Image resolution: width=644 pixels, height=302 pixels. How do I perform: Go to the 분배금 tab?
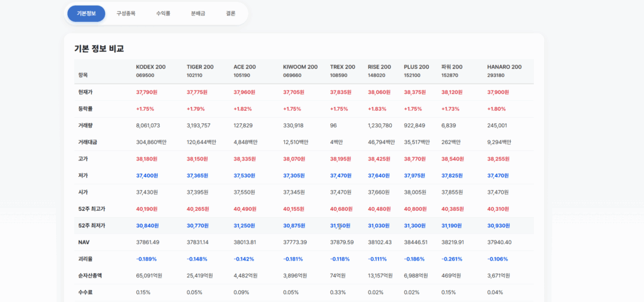(x=198, y=14)
